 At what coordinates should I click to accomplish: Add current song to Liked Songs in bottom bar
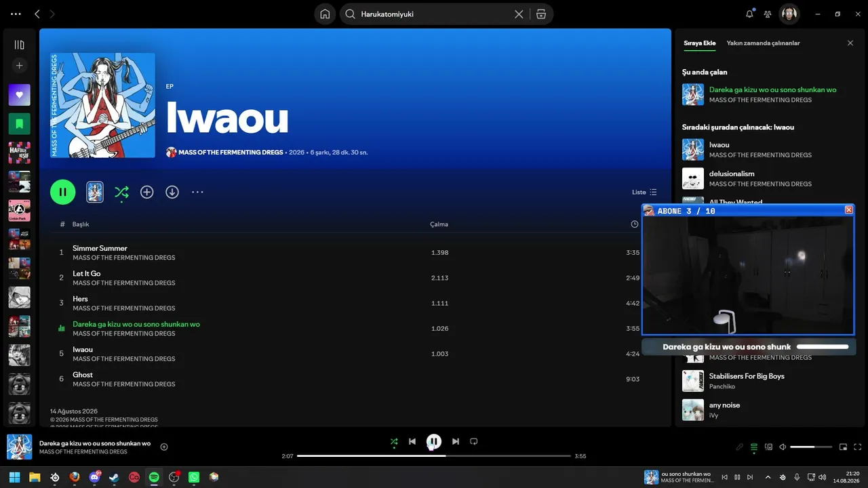(164, 447)
